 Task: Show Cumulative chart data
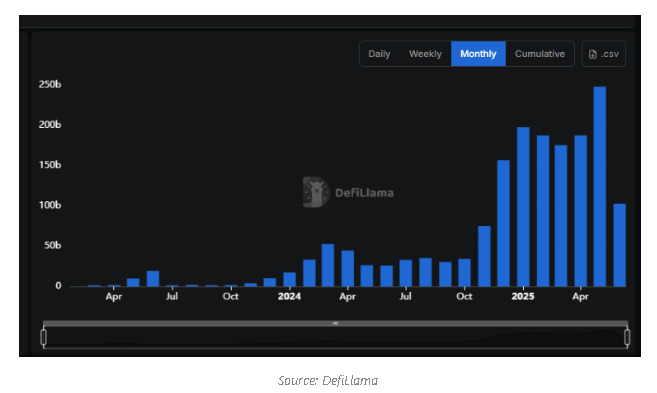click(540, 54)
